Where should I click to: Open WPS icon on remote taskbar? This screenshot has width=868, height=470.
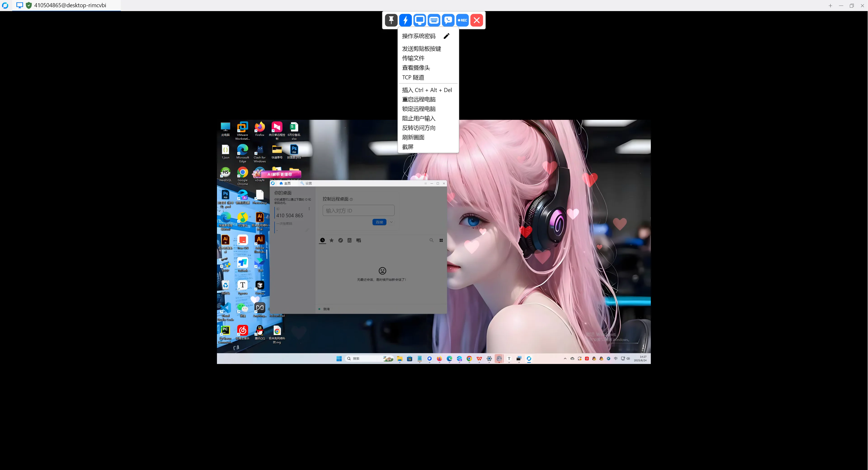tap(479, 359)
